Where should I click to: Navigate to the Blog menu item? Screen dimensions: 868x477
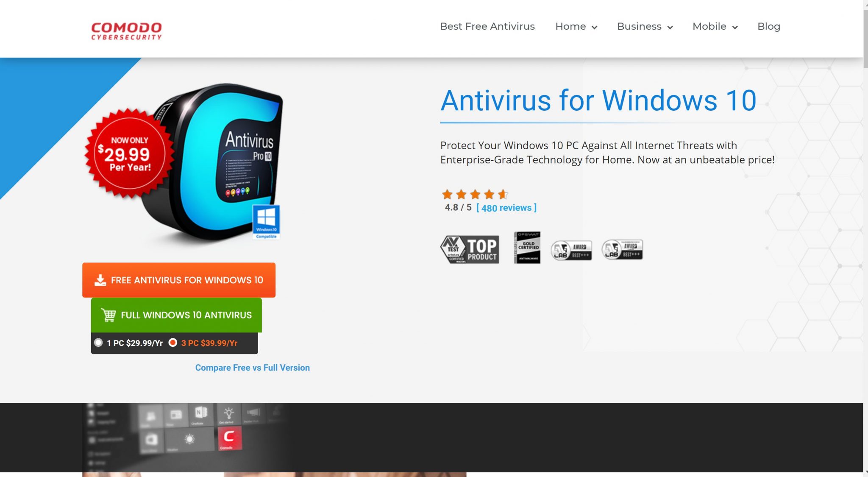(x=768, y=26)
